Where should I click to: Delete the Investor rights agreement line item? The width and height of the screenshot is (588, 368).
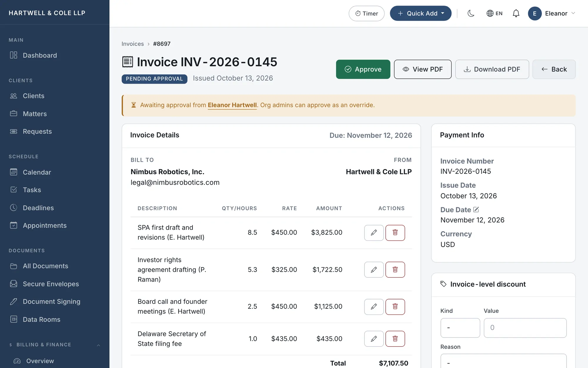(395, 270)
